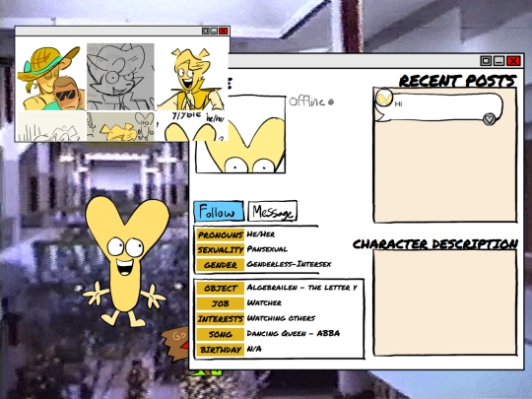This screenshot has width=532, height=399.
Task: Click the SEXUALITY label
Action: (221, 250)
